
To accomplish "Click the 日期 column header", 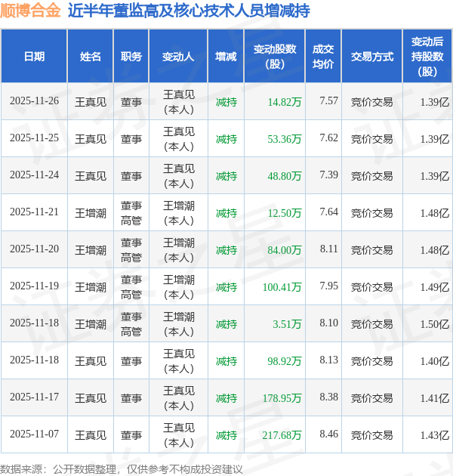I will tap(34, 57).
